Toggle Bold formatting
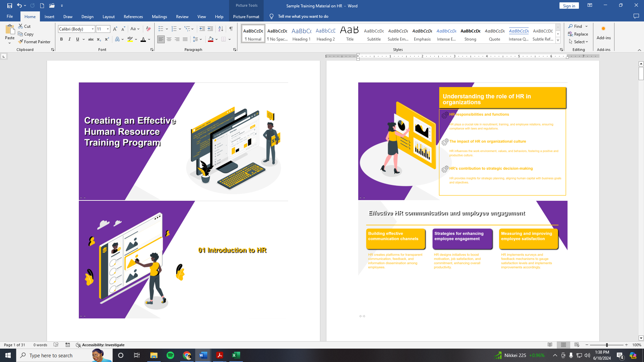 61,39
